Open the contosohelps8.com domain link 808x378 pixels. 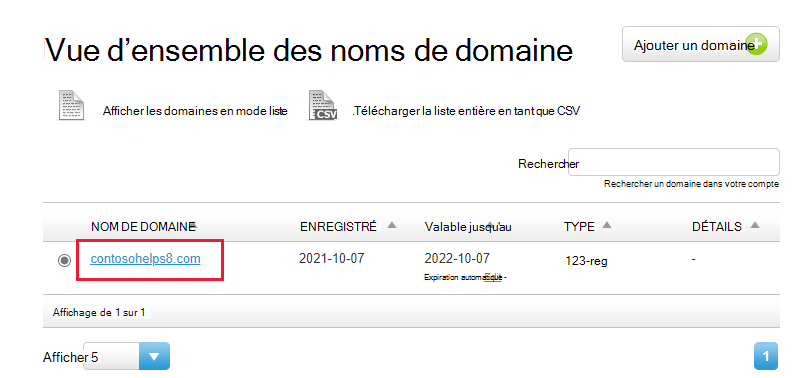(145, 259)
